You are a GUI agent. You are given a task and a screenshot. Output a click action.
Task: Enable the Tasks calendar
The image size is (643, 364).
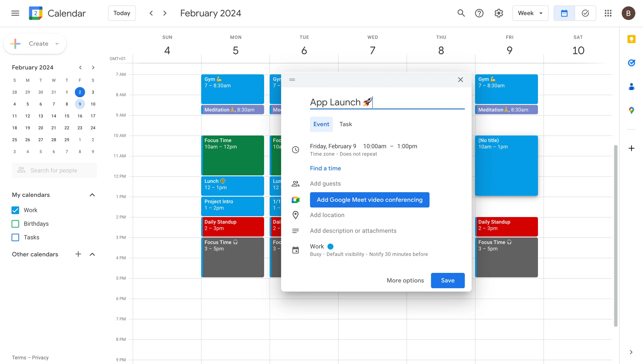[15, 237]
